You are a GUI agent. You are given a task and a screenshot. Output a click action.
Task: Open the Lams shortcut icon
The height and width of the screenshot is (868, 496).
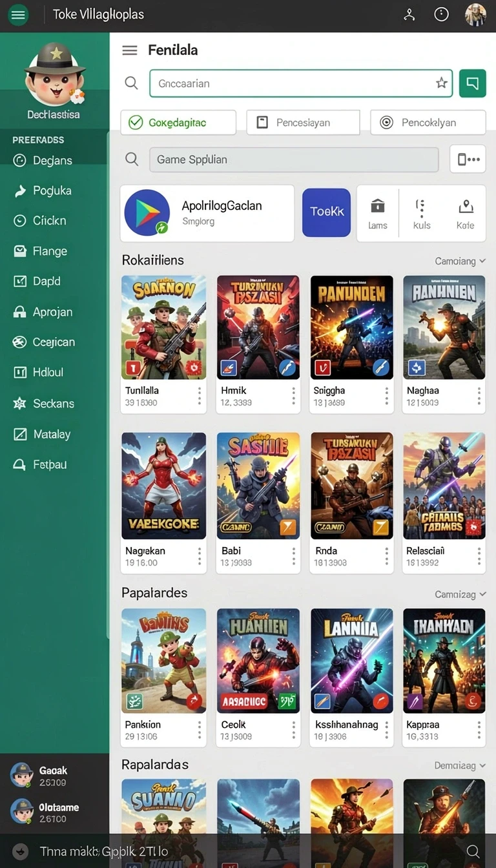378,214
